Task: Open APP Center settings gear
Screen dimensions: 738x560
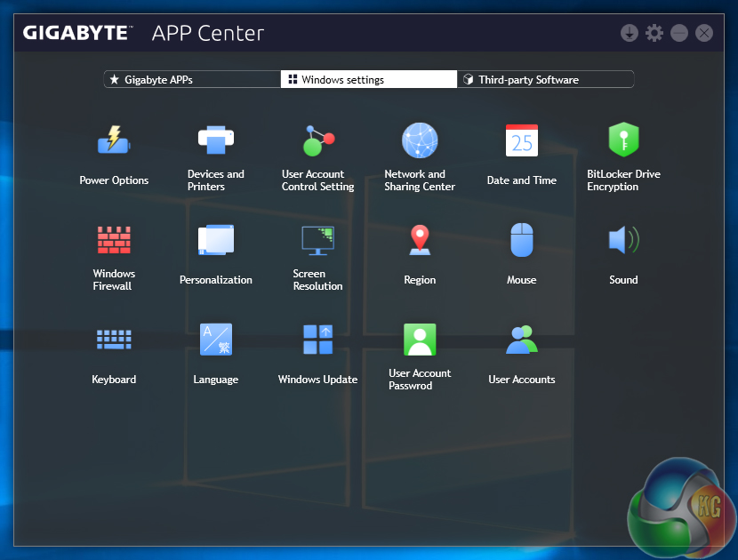Action: click(654, 34)
